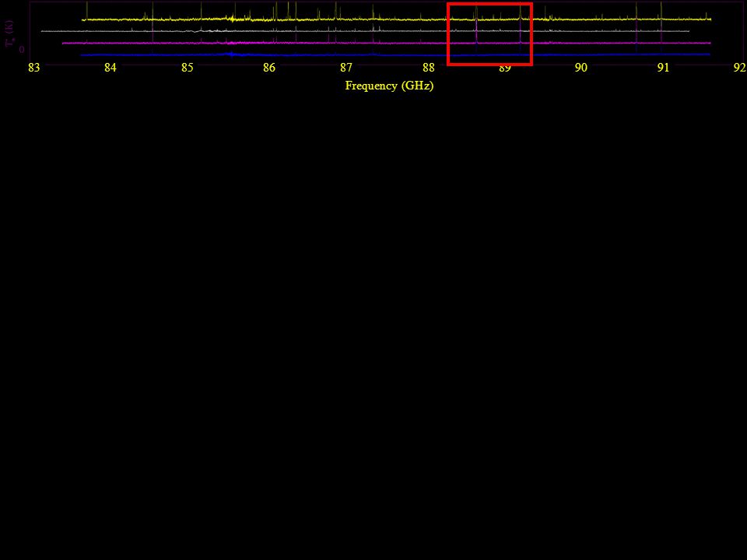The height and width of the screenshot is (560, 747).
Task: Select the magenta spectrum trace
Action: tap(387, 43)
